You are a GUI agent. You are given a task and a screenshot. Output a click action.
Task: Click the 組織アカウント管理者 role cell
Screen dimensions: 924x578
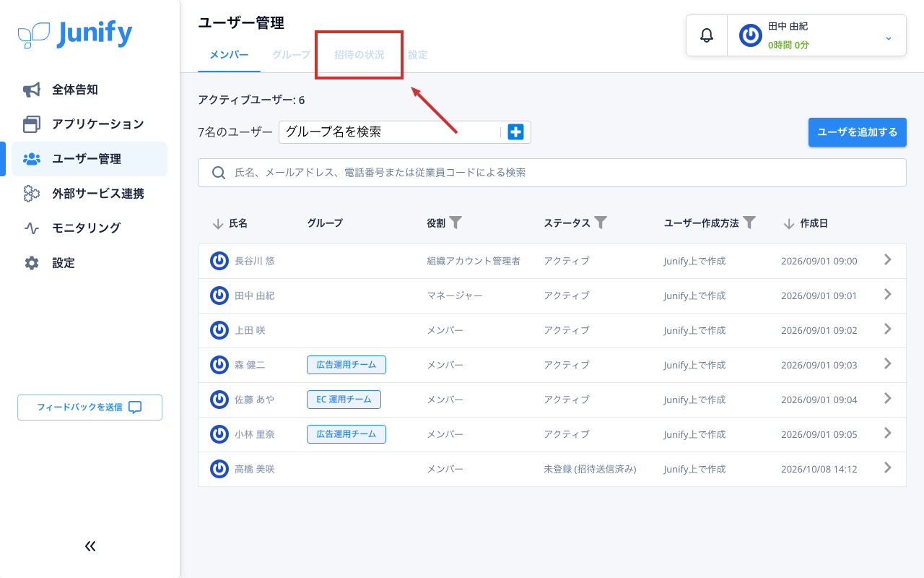[x=474, y=261]
